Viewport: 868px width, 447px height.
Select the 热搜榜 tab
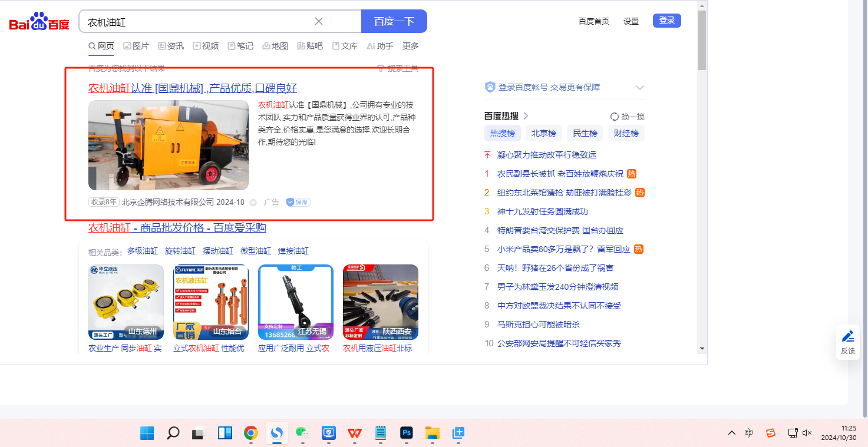503,133
